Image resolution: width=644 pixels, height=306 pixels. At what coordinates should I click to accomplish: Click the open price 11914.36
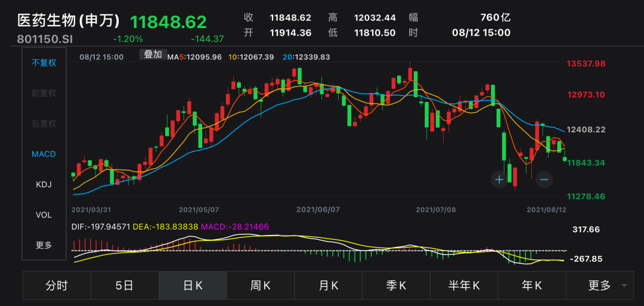(x=290, y=33)
